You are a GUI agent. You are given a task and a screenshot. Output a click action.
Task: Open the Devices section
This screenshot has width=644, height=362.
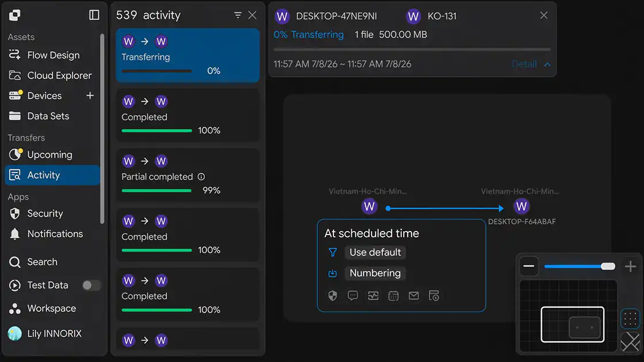pos(44,95)
